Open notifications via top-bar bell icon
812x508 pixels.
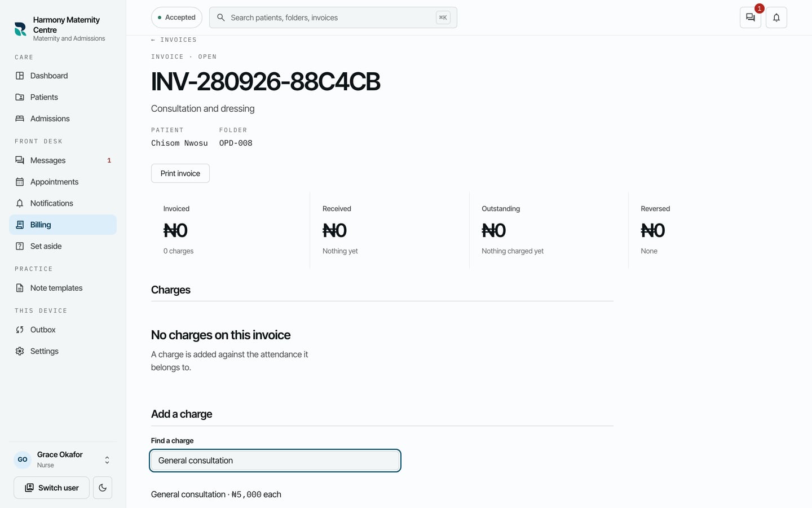point(776,17)
